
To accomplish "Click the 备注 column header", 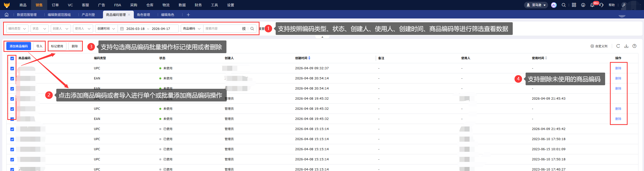I will pyautogui.click(x=381, y=58).
